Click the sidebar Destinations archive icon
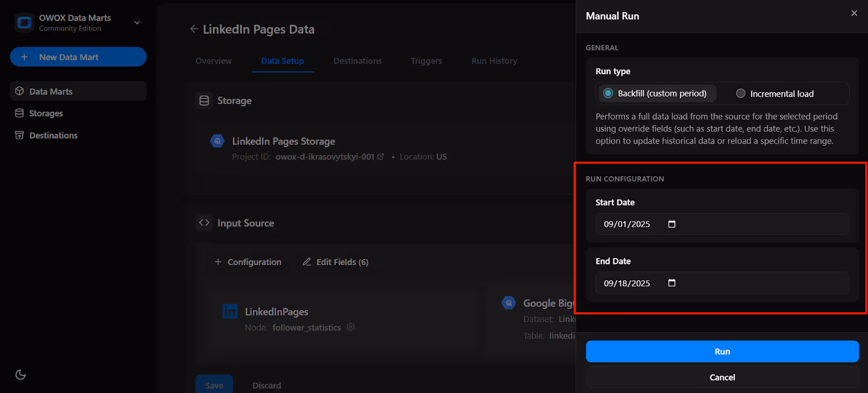 [20, 136]
